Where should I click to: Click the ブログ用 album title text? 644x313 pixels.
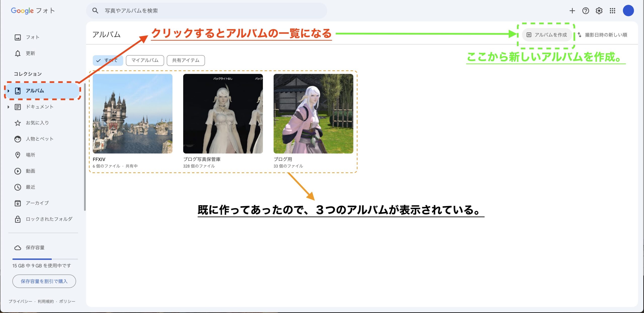[283, 159]
